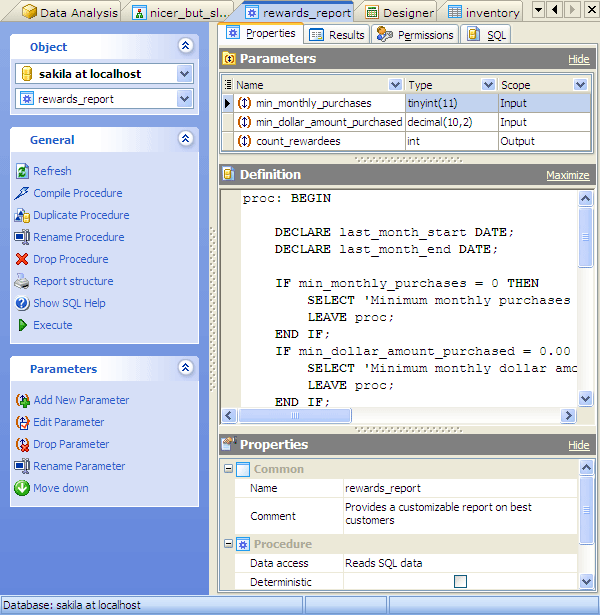Screen dimensions: 600x615
Task: Click the Add New Parameter icon
Action: click(22, 400)
